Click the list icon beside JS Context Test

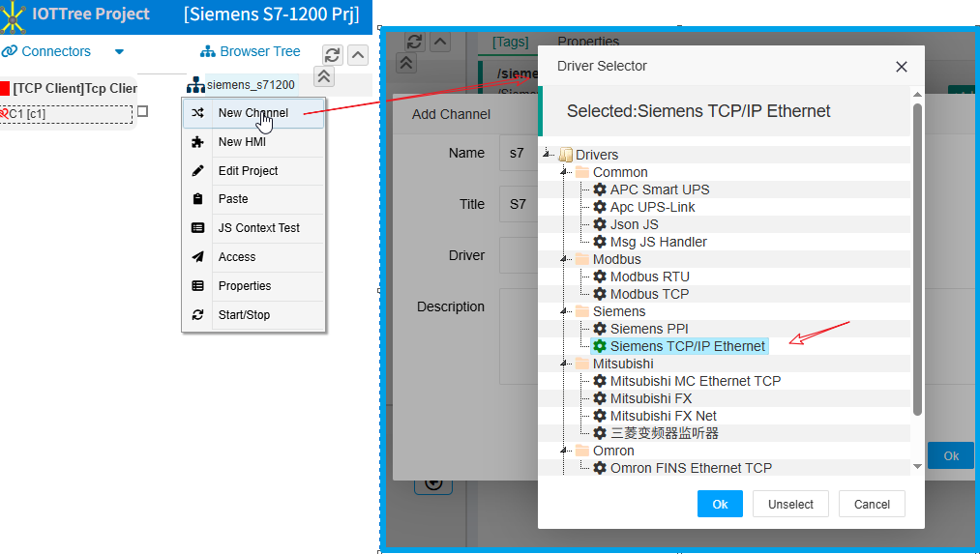click(197, 228)
